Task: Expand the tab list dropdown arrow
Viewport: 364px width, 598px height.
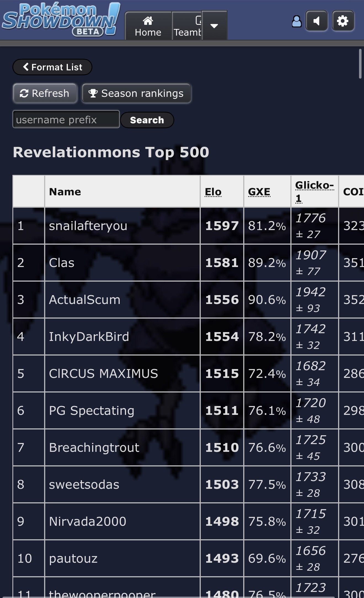Action: point(214,25)
